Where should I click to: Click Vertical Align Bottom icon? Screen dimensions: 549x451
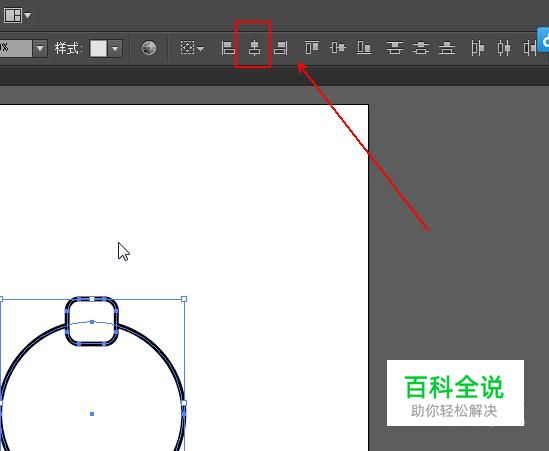(364, 48)
